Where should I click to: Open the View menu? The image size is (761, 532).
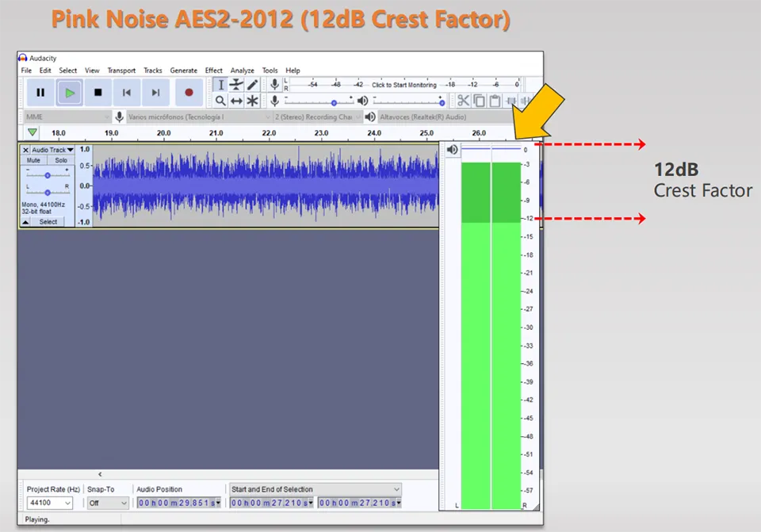click(x=92, y=71)
